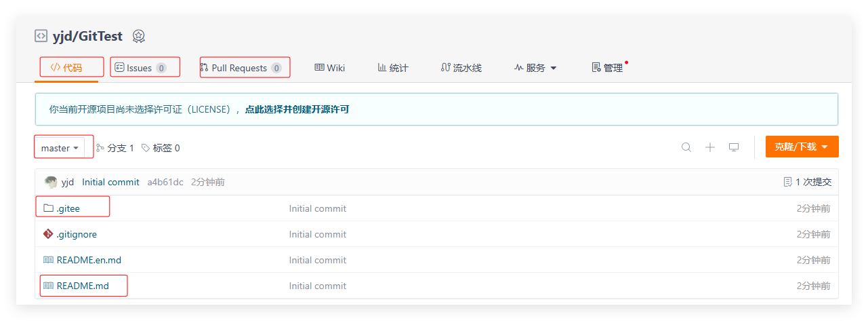The height and width of the screenshot is (321, 868).
Task: Open the Wiki tab
Action: [330, 67]
